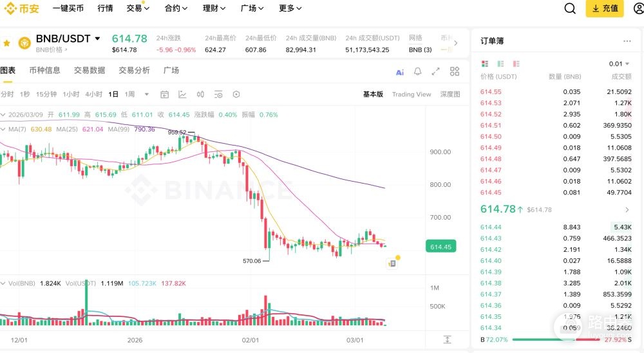The height and width of the screenshot is (353, 644).
Task: Open order book more options ellipsis
Action: tap(627, 41)
